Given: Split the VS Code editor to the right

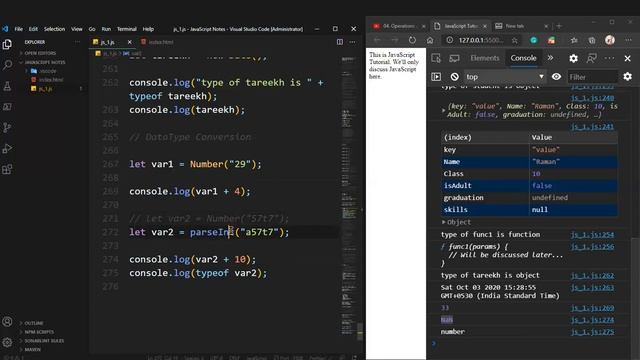Looking at the screenshot, I should [340, 42].
